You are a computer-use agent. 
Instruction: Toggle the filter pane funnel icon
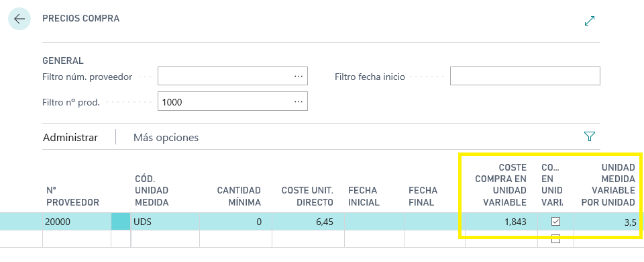coord(590,136)
